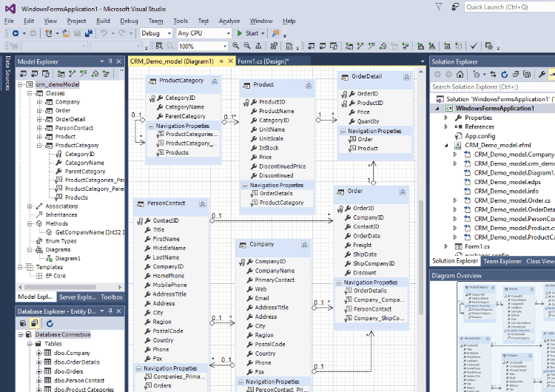Switch to the Form1.cs [Design] tab
The width and height of the screenshot is (555, 392).
263,61
